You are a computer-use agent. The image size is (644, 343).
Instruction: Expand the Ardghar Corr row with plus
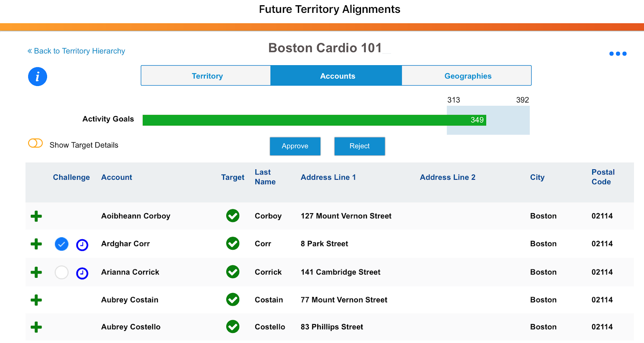pyautogui.click(x=36, y=244)
